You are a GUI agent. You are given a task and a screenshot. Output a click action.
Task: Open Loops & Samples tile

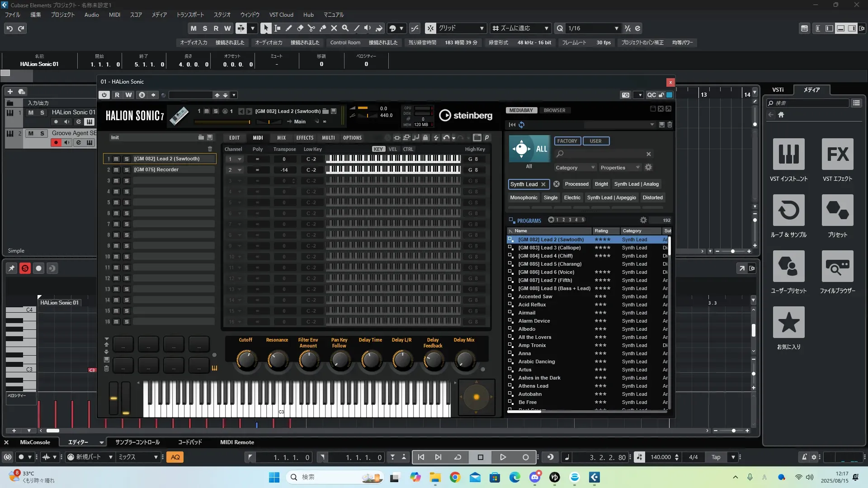[x=788, y=211]
